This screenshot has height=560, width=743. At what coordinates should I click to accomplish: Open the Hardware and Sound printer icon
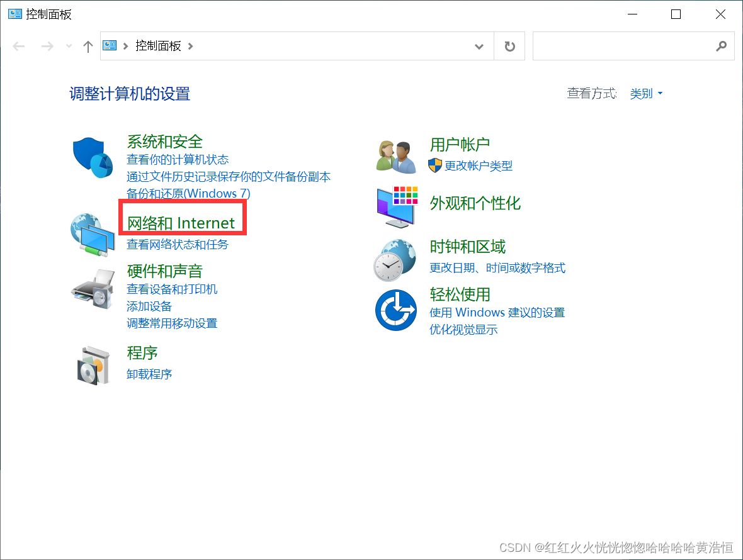[93, 289]
